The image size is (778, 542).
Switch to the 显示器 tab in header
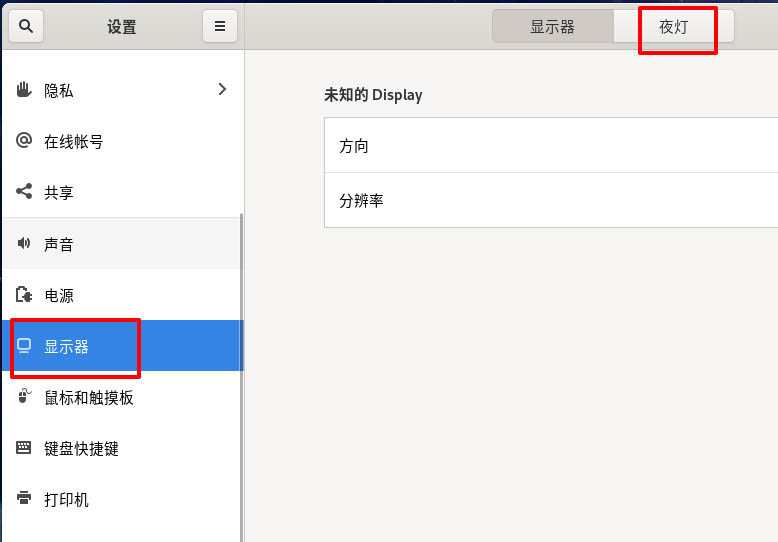tap(552, 27)
